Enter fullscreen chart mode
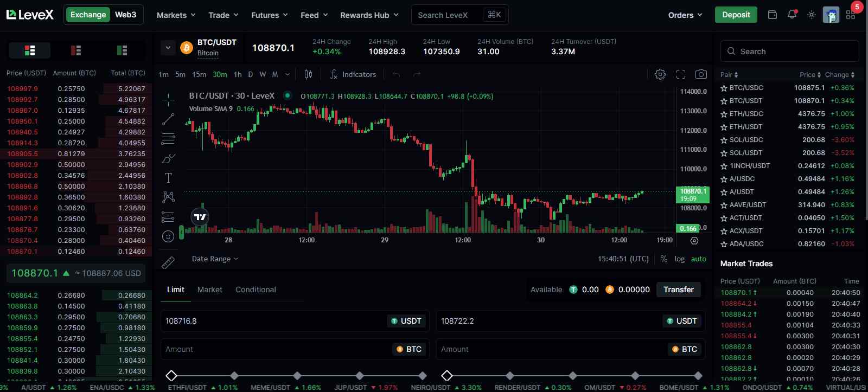The width and height of the screenshot is (868, 392). [x=681, y=74]
